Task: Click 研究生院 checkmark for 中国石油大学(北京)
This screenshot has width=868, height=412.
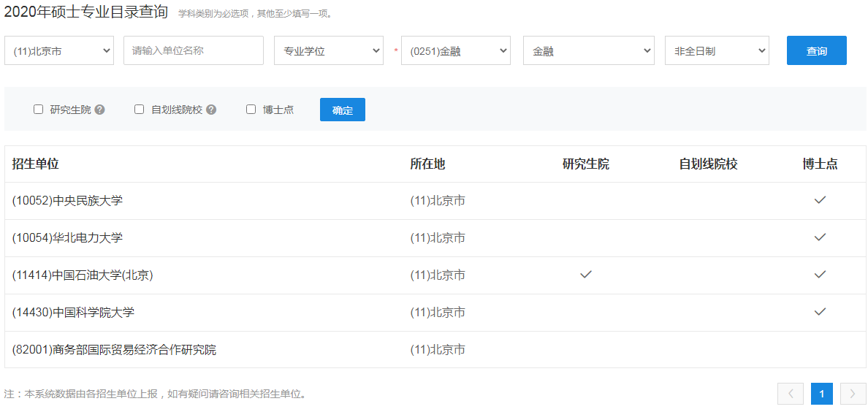Action: (585, 275)
